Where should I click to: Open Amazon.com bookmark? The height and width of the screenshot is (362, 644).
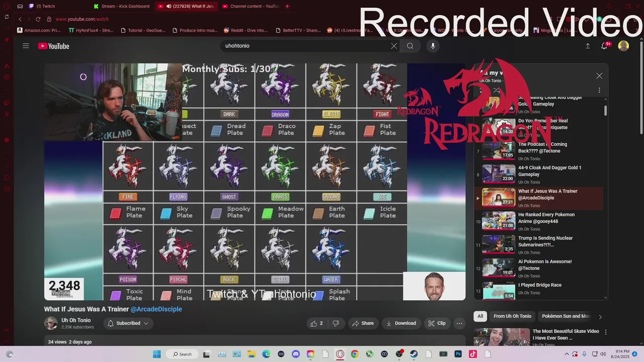pos(39,30)
